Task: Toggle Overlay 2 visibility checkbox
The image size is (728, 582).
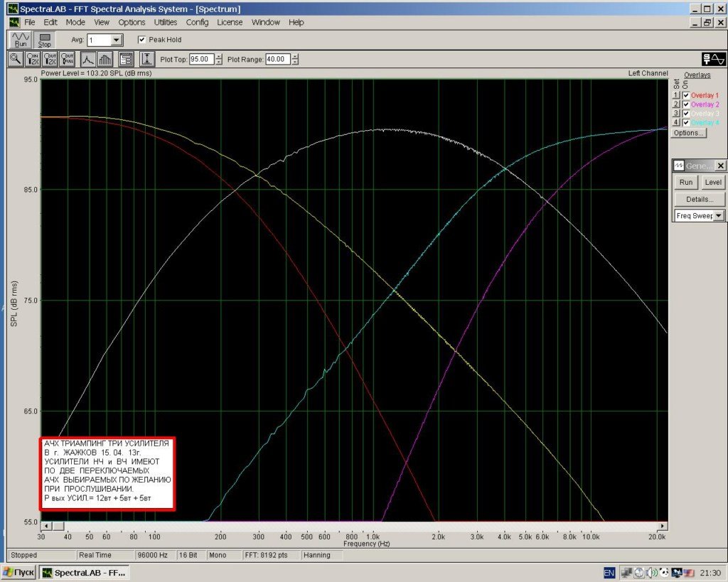Action: 686,104
